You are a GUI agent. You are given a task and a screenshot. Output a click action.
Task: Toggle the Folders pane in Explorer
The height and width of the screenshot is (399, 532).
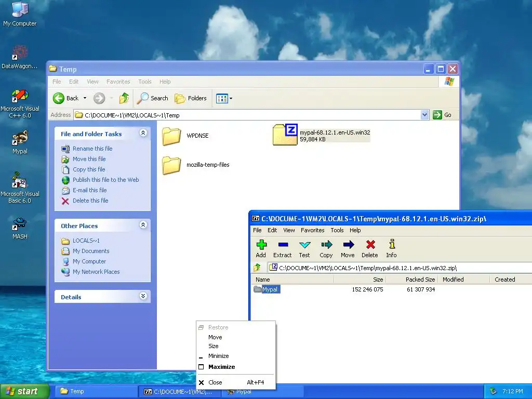(191, 98)
